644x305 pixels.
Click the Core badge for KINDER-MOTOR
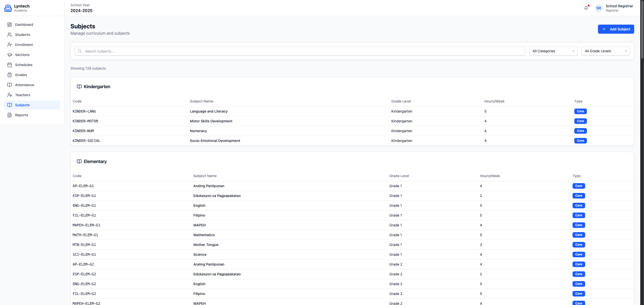click(580, 121)
